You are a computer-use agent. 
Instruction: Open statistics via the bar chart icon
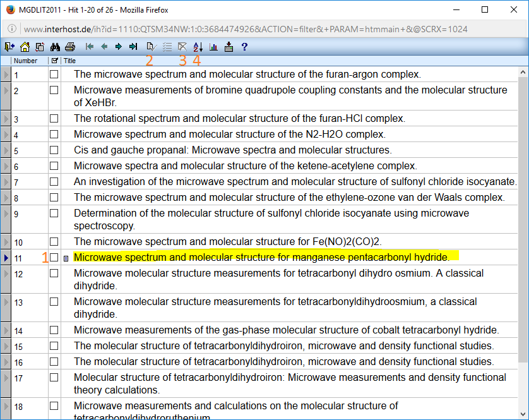pos(213,47)
